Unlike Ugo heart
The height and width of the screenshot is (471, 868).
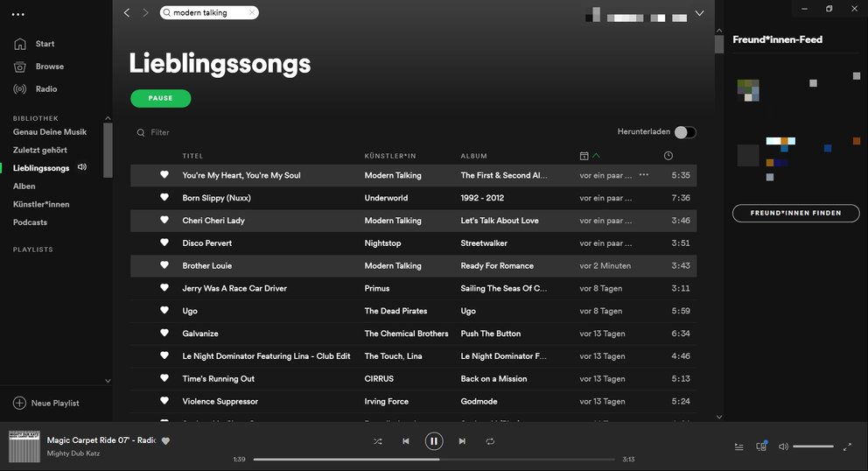point(164,310)
